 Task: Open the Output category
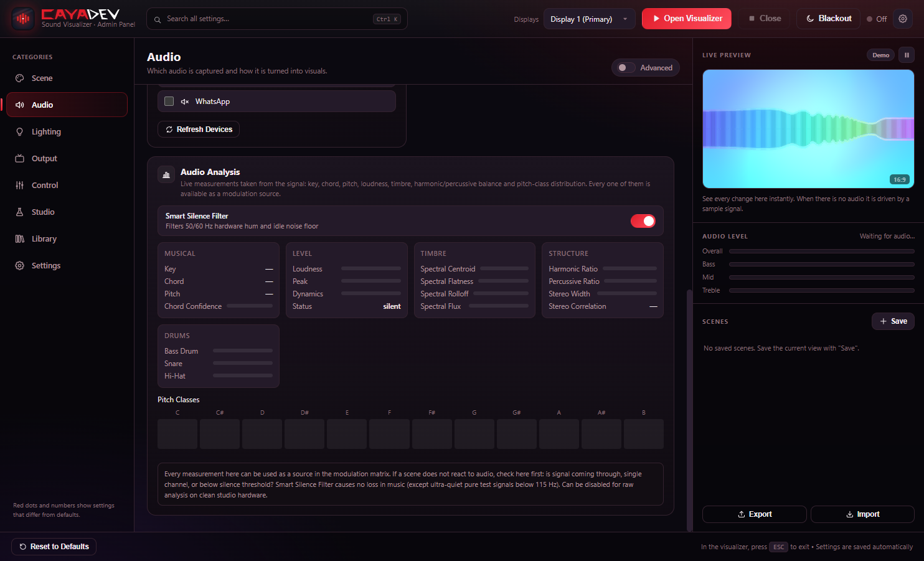click(x=67, y=158)
